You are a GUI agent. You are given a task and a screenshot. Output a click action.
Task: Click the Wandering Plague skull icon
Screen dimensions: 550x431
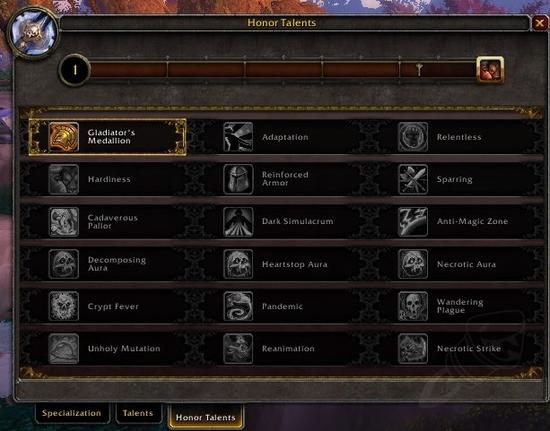click(413, 306)
